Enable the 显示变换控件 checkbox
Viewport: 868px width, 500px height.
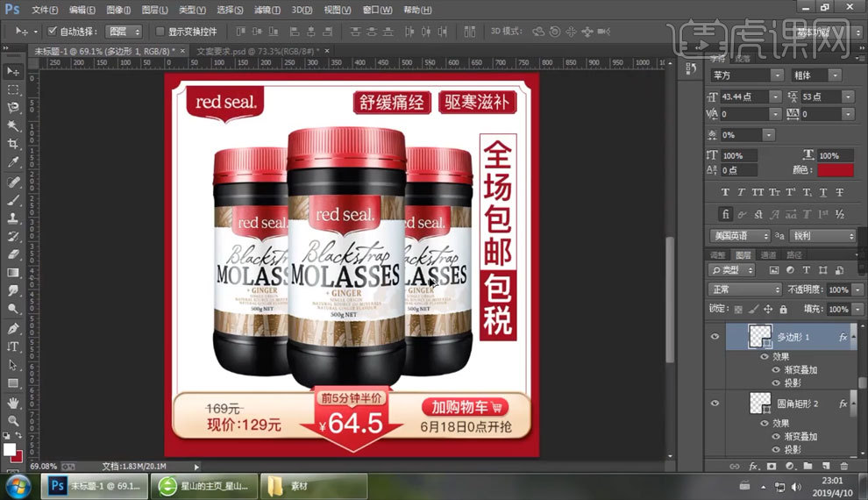point(160,32)
